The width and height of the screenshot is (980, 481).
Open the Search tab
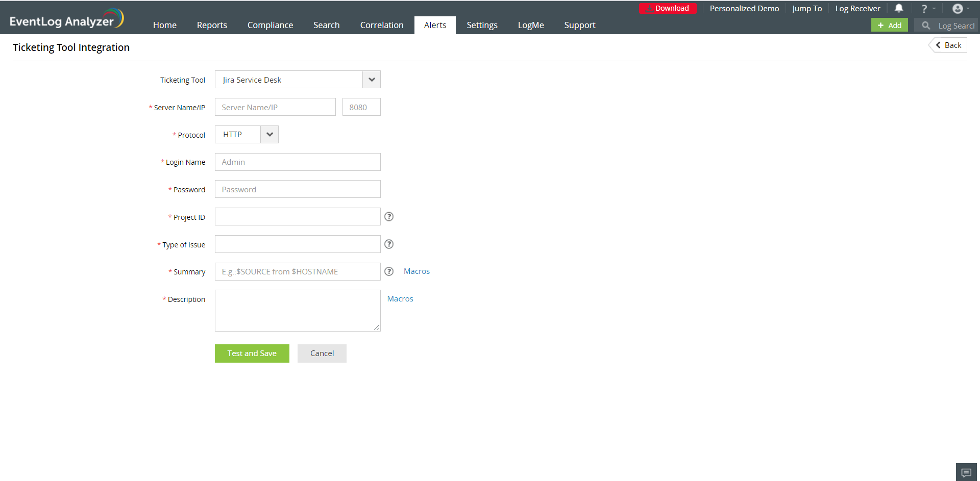pos(326,25)
